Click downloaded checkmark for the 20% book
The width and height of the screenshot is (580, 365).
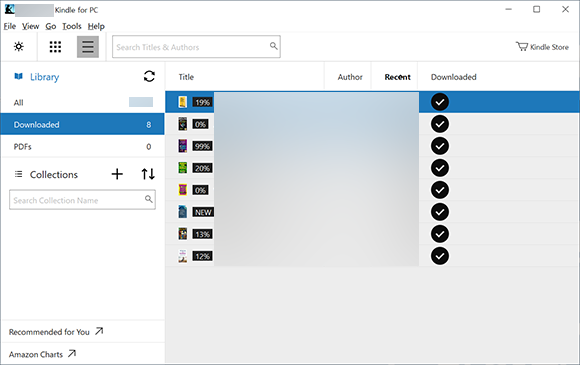(440, 168)
